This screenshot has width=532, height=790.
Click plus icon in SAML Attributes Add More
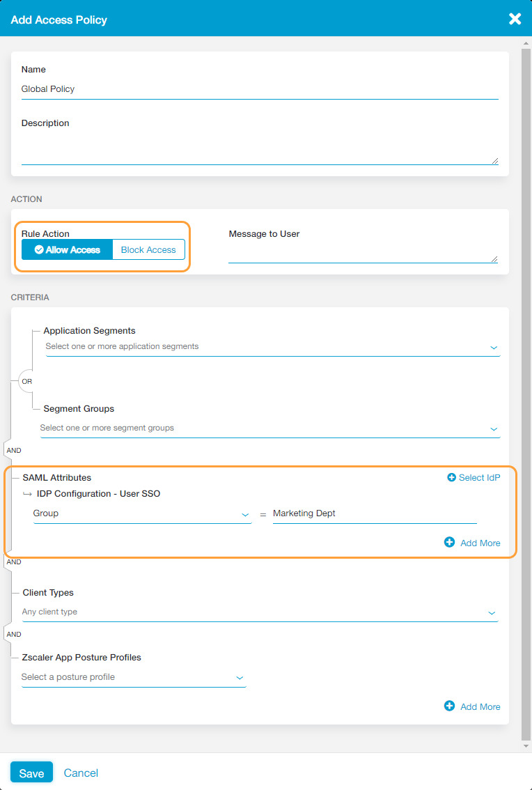[x=449, y=542]
